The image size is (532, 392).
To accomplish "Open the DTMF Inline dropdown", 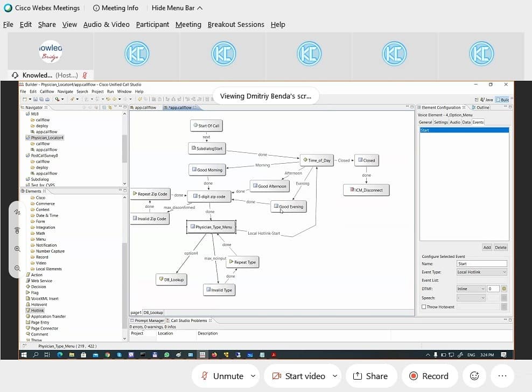I will point(471,289).
